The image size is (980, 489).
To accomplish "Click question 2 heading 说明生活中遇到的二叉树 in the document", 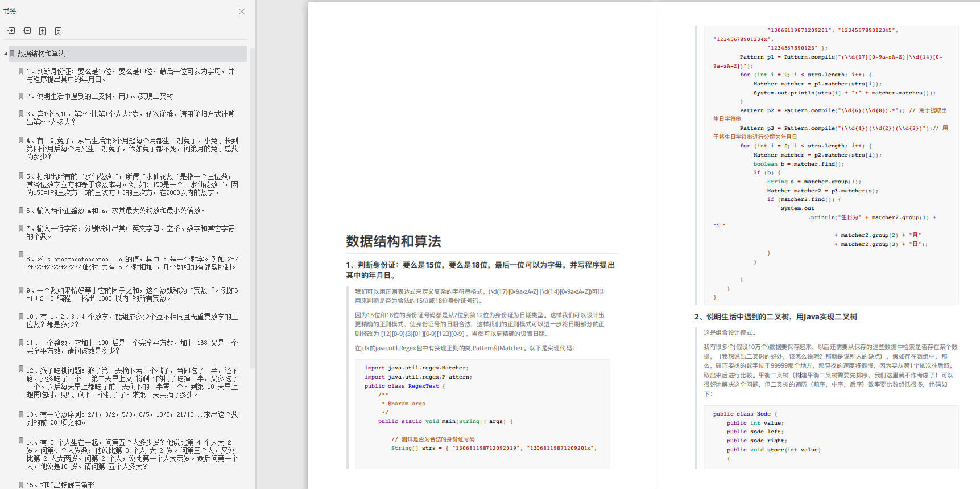I will (x=776, y=317).
